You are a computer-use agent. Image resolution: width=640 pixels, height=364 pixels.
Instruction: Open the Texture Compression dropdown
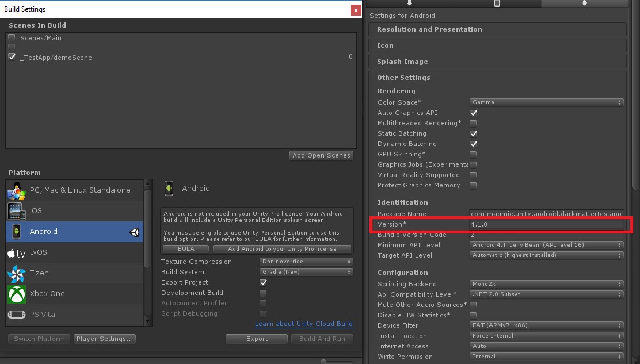[306, 262]
